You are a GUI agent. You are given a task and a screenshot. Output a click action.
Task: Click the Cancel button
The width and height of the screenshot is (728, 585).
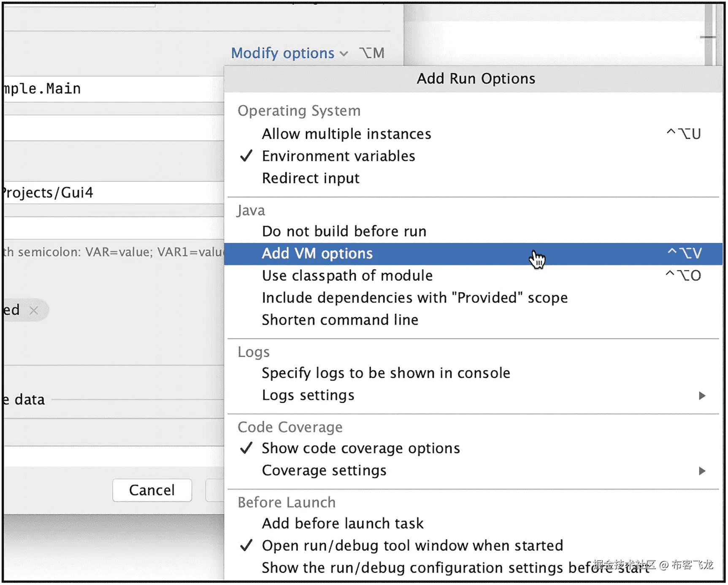point(152,490)
